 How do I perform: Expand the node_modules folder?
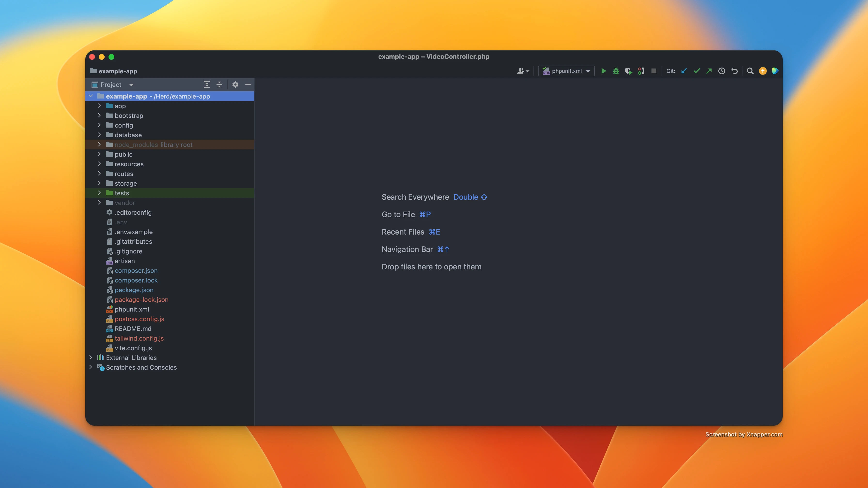(99, 145)
